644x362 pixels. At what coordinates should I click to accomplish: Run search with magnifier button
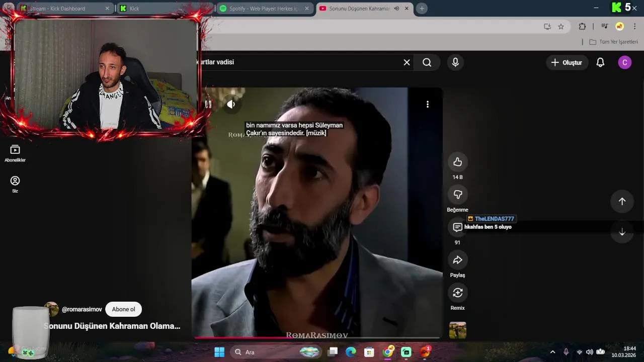[427, 62]
